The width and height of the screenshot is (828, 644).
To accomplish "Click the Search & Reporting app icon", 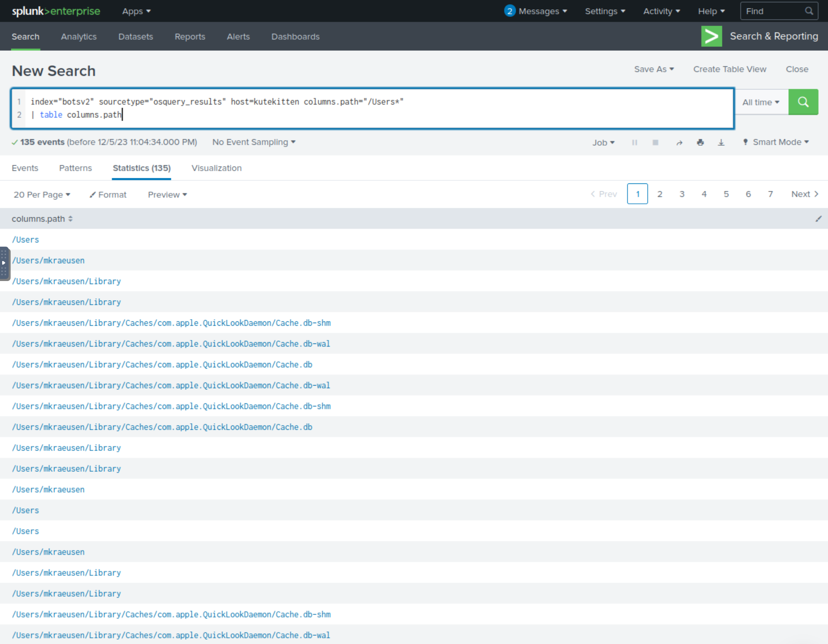I will (711, 36).
